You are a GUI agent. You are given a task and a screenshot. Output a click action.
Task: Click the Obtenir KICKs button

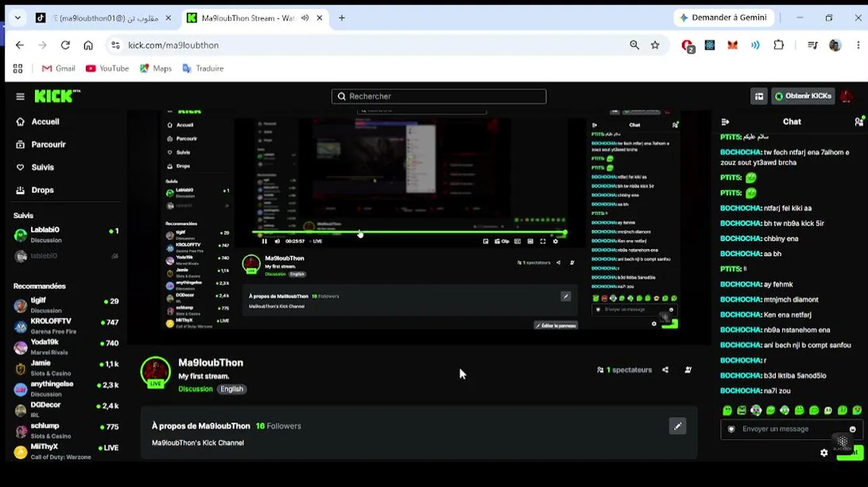point(803,96)
